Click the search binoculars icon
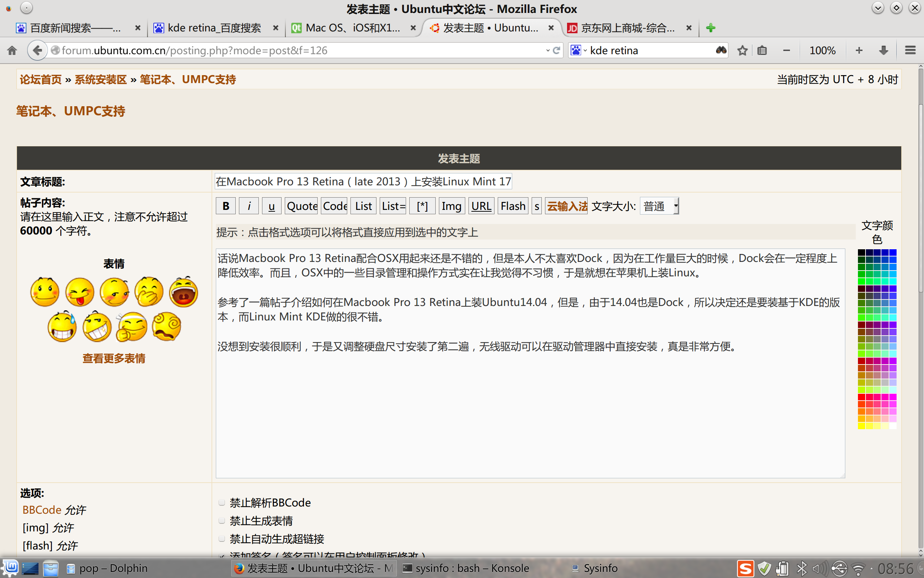 pos(720,50)
